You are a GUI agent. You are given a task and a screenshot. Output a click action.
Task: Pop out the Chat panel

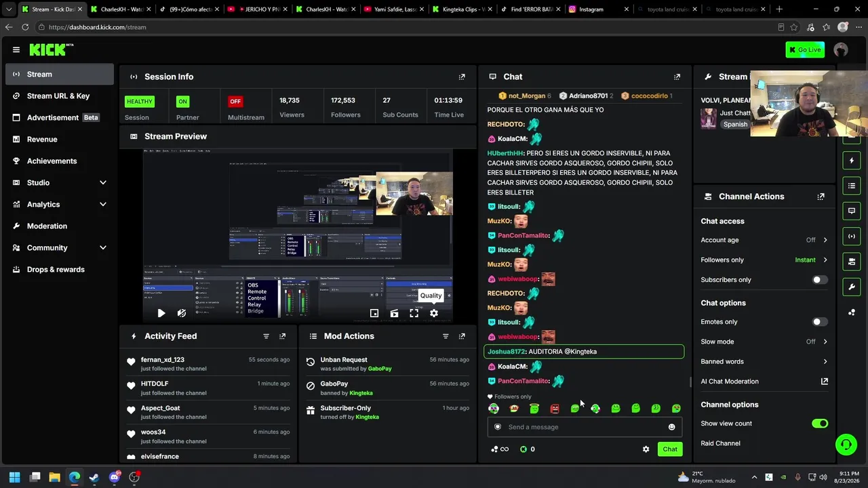(x=677, y=77)
